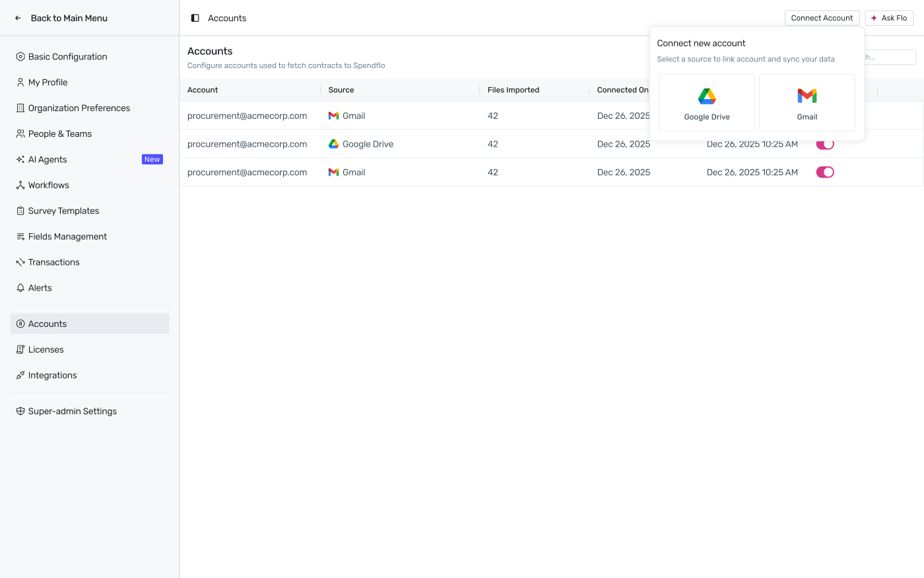Click the Connected On column header

tap(622, 90)
